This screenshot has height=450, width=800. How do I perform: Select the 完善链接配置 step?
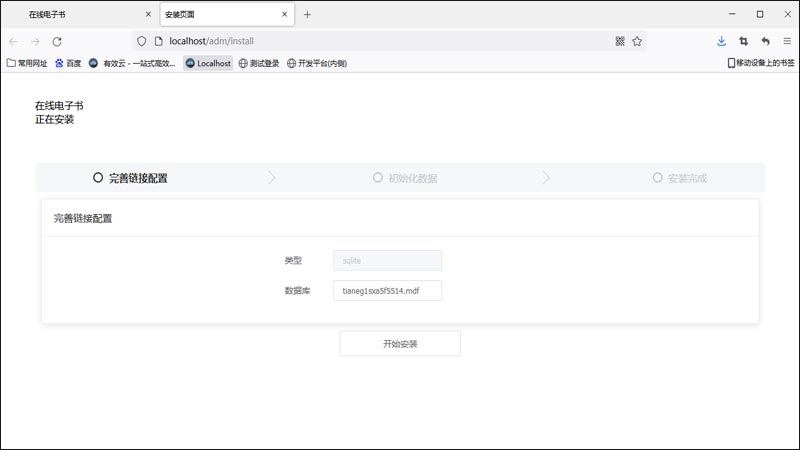(x=130, y=178)
